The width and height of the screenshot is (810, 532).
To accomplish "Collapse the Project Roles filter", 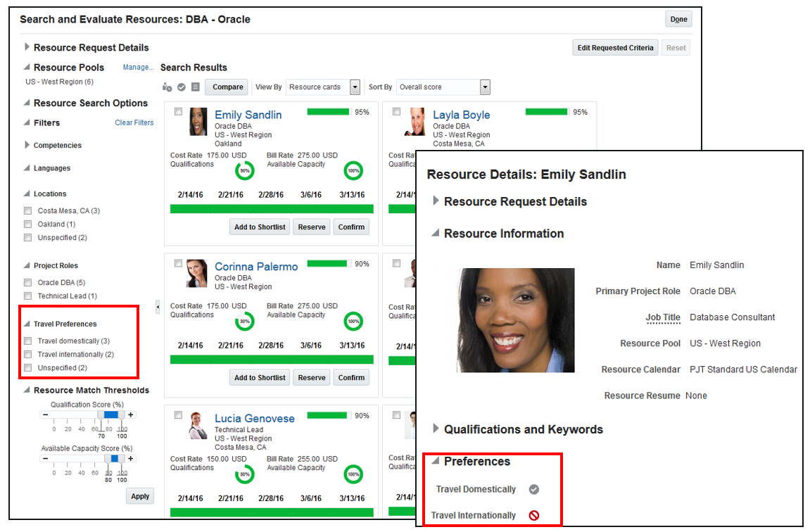I will tap(27, 265).
